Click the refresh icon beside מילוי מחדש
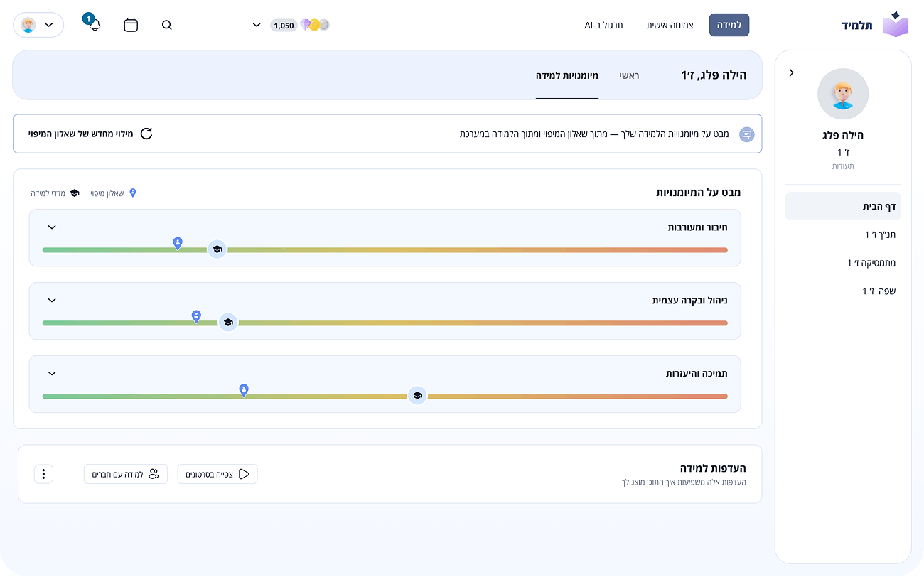Image resolution: width=924 pixels, height=577 pixels. [146, 134]
